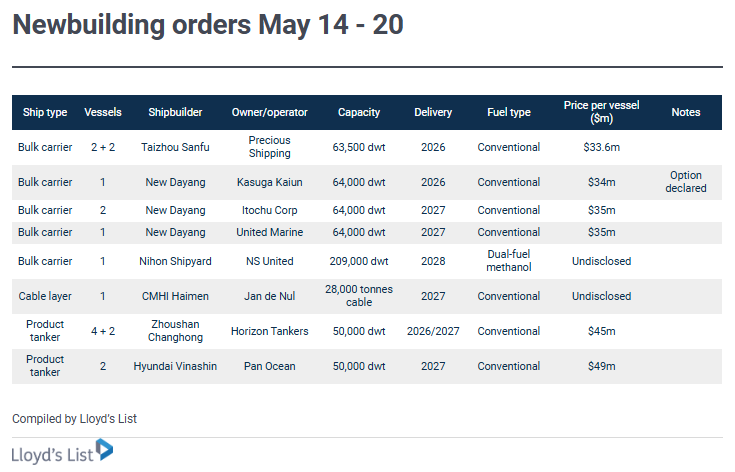735x472 pixels.
Task: Click the Price per vessel header
Action: click(601, 112)
